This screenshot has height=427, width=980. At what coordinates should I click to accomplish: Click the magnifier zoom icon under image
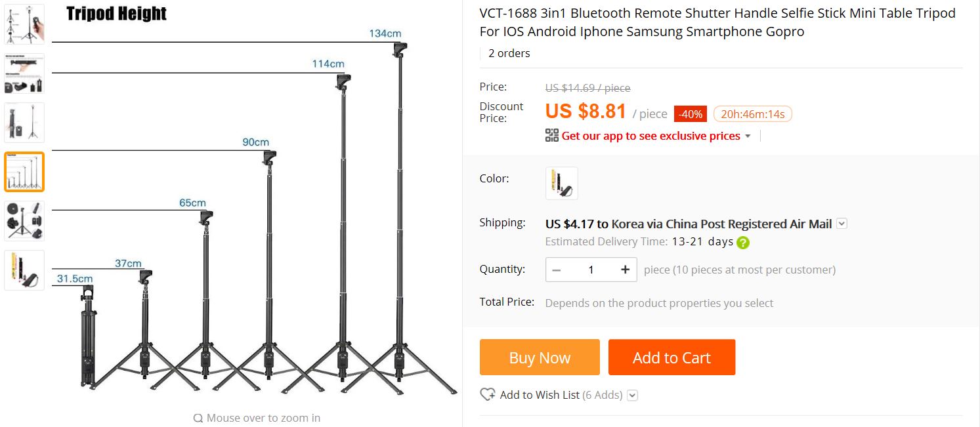[x=198, y=418]
